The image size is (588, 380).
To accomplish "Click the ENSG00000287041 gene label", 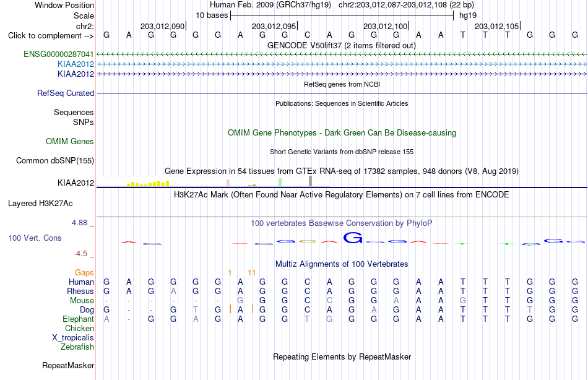I will coord(59,54).
